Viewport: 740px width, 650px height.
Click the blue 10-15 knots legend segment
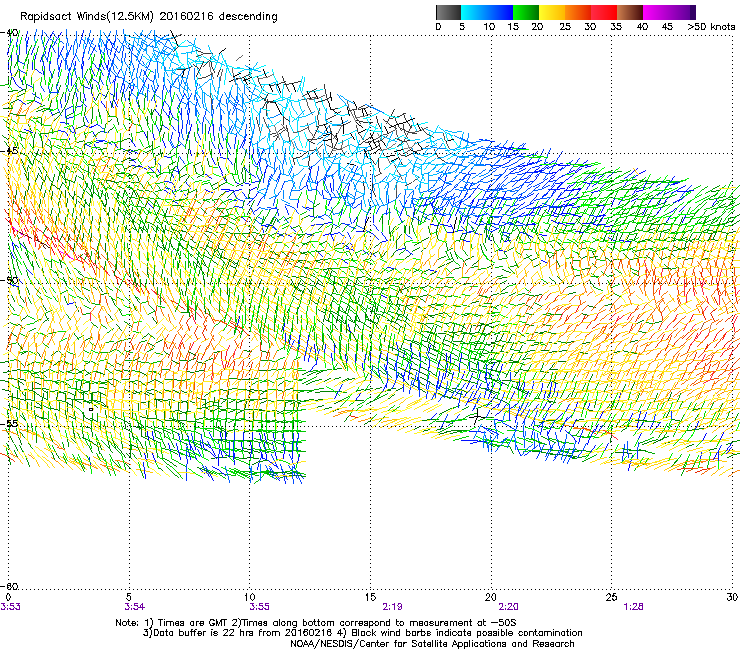click(x=500, y=12)
